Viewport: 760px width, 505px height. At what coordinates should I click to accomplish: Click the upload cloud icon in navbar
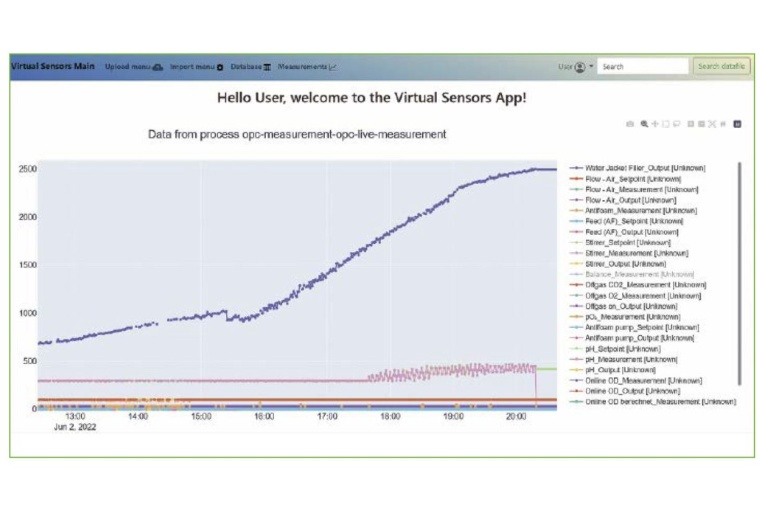click(x=158, y=67)
